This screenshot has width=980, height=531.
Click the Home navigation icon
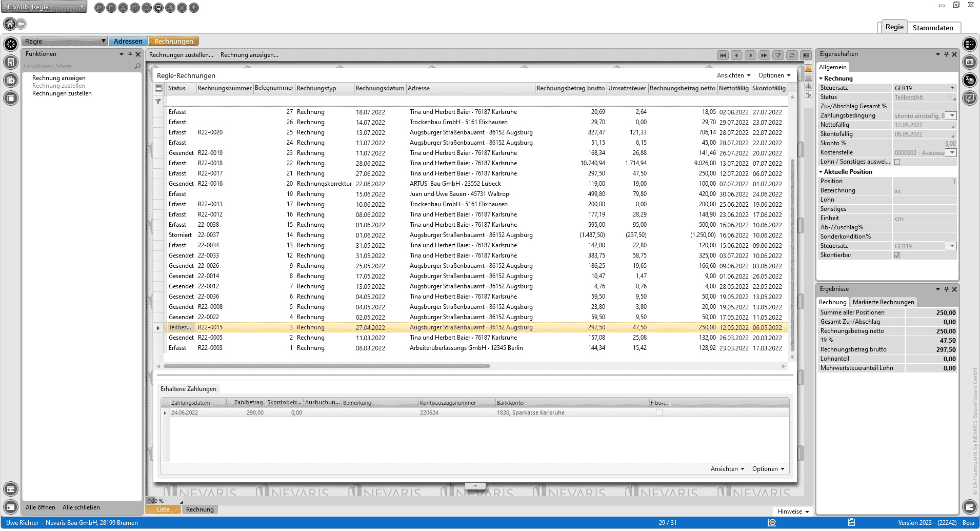(10, 24)
